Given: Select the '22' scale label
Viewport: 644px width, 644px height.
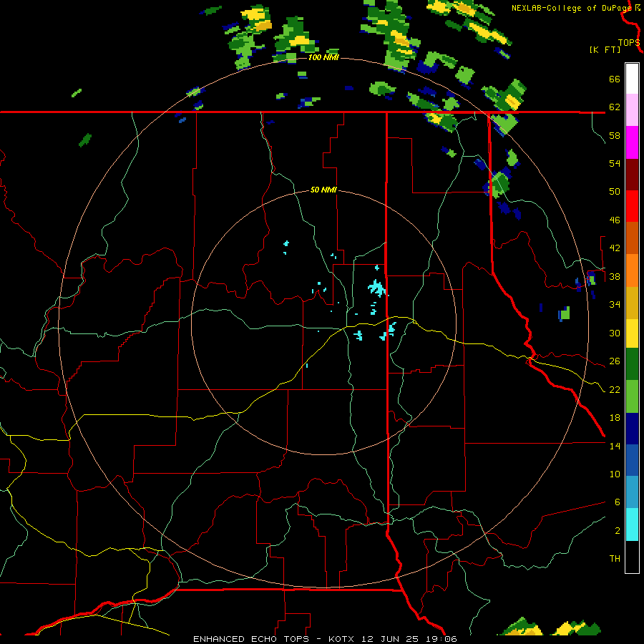Looking at the screenshot, I should point(615,389).
